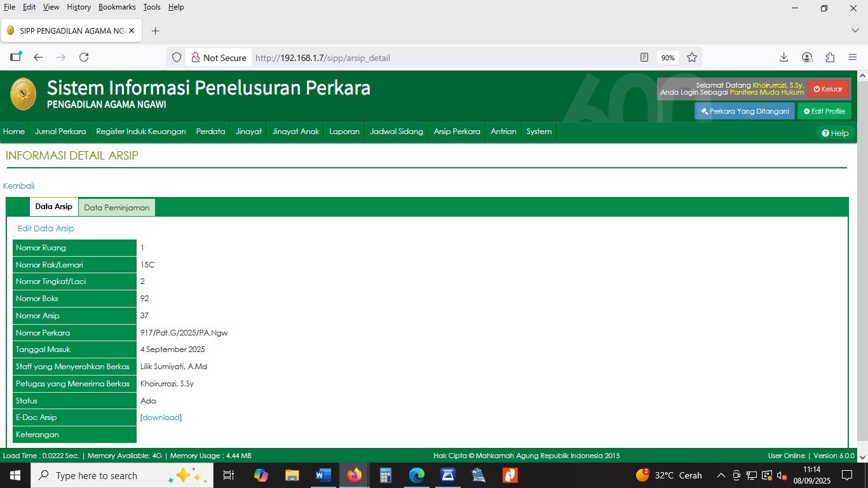This screenshot has width=868, height=488.
Task: Switch to the Data Peminjaman tab
Action: (116, 207)
